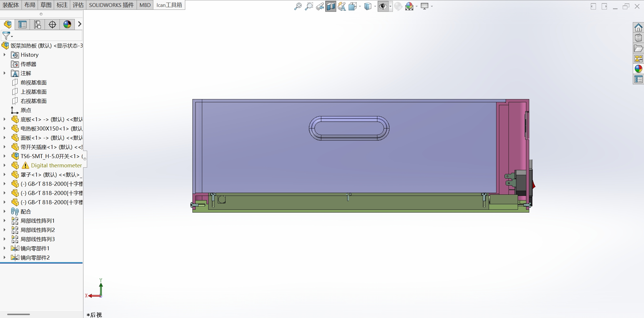Viewport: 644px width, 318px height.
Task: Click SOLIDWORKS Resources home icon
Action: tap(638, 28)
